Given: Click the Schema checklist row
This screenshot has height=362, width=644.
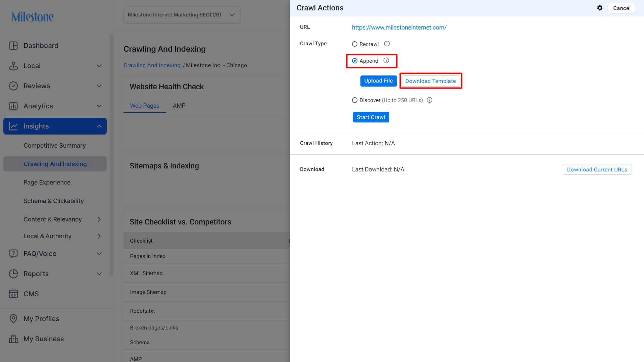Looking at the screenshot, I should click(x=207, y=343).
